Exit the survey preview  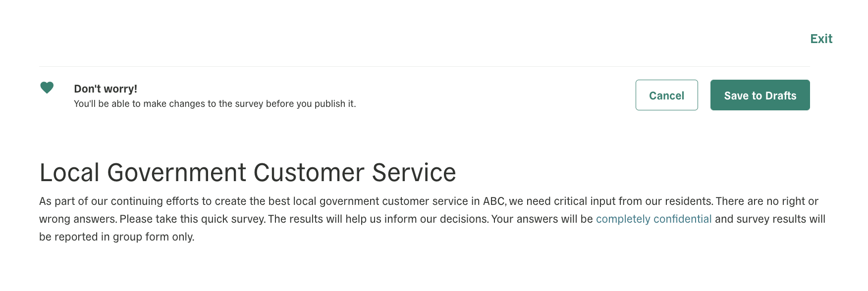(821, 39)
